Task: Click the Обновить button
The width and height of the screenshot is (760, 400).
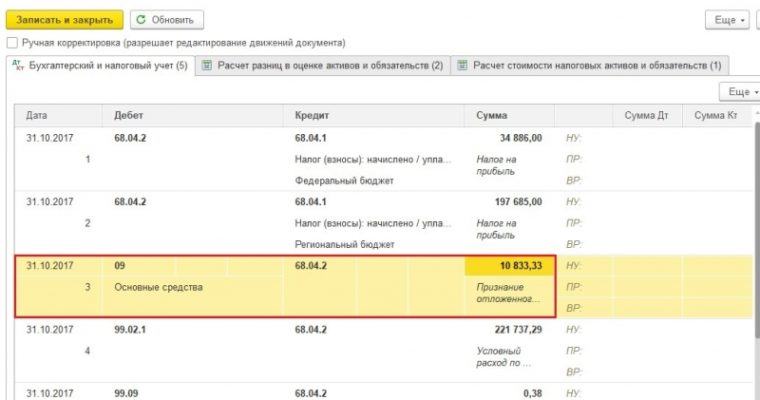Action: tap(166, 20)
